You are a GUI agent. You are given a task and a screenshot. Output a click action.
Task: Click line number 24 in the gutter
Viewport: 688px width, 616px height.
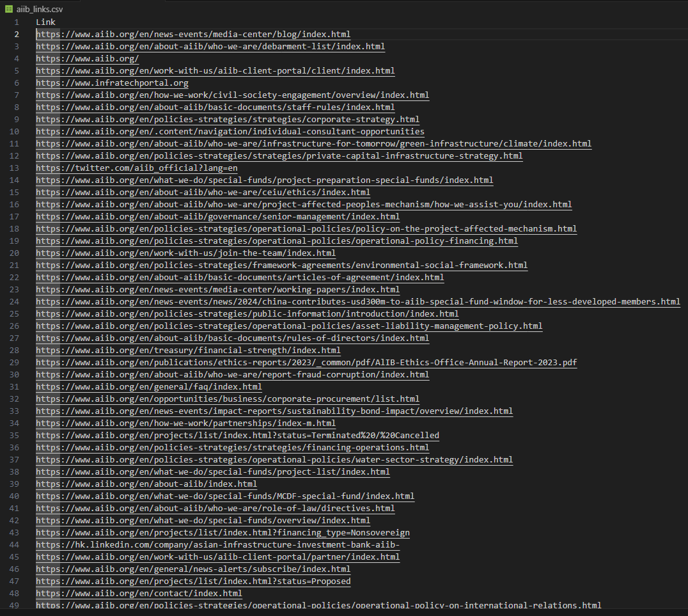[14, 302]
